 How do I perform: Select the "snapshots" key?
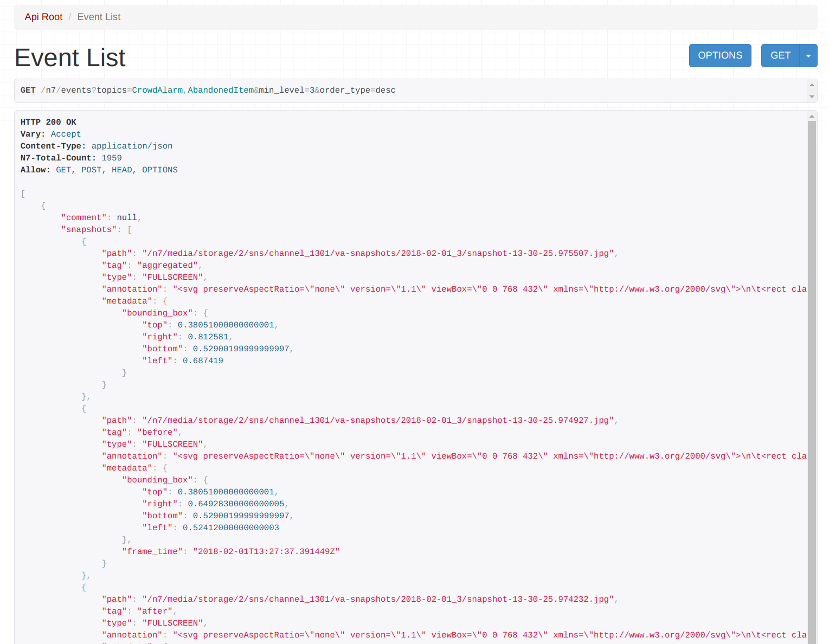tap(89, 229)
